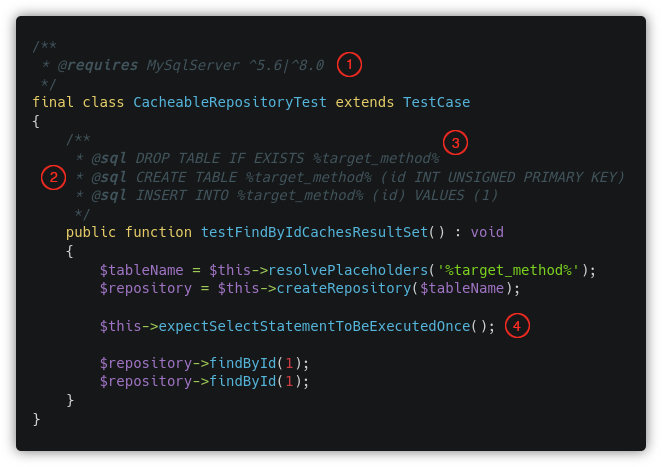Click the DROP TABLE IF EXISTS comment line
This screenshot has height=467, width=662.
286,158
